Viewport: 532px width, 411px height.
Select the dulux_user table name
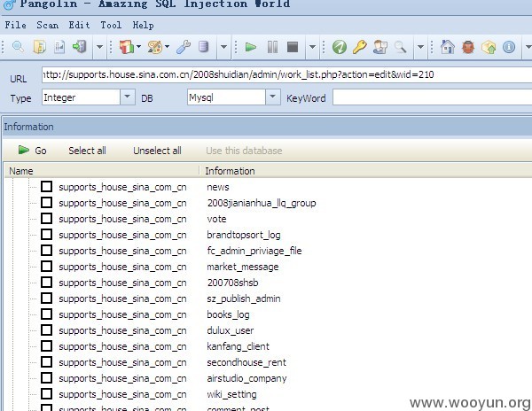pyautogui.click(x=231, y=330)
